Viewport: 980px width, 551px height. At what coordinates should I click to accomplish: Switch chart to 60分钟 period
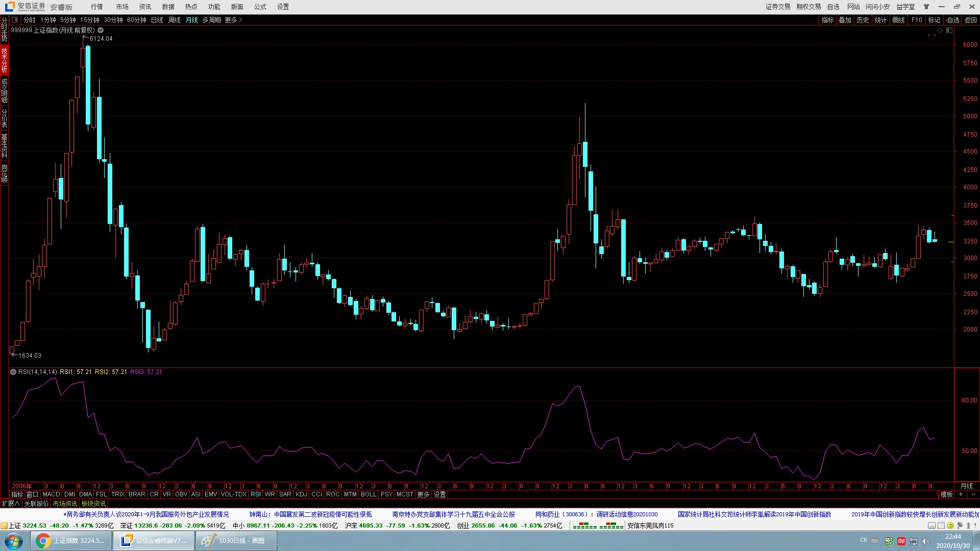136,20
